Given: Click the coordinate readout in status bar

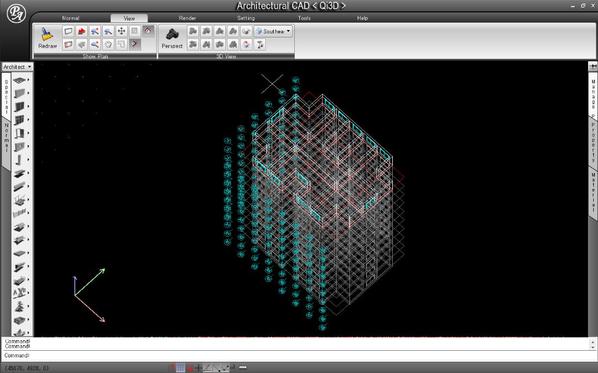Looking at the screenshot, I should pyautogui.click(x=27, y=368).
